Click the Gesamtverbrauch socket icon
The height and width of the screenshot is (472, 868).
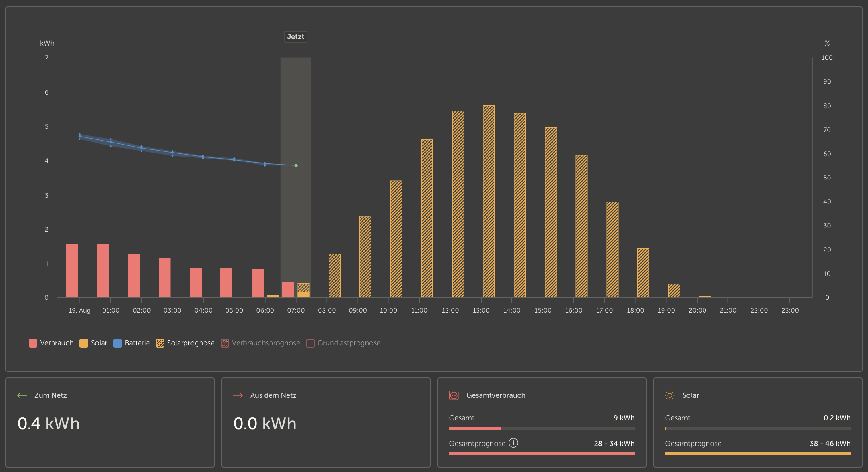(x=454, y=395)
